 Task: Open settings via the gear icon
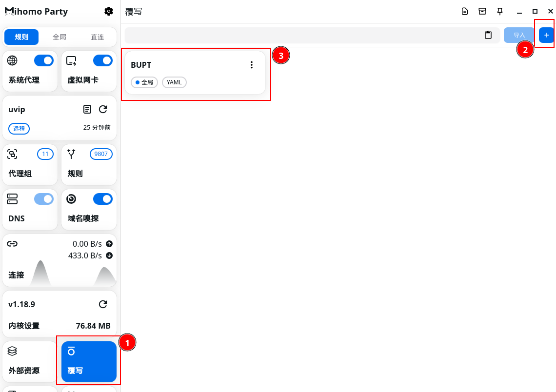pyautogui.click(x=109, y=11)
